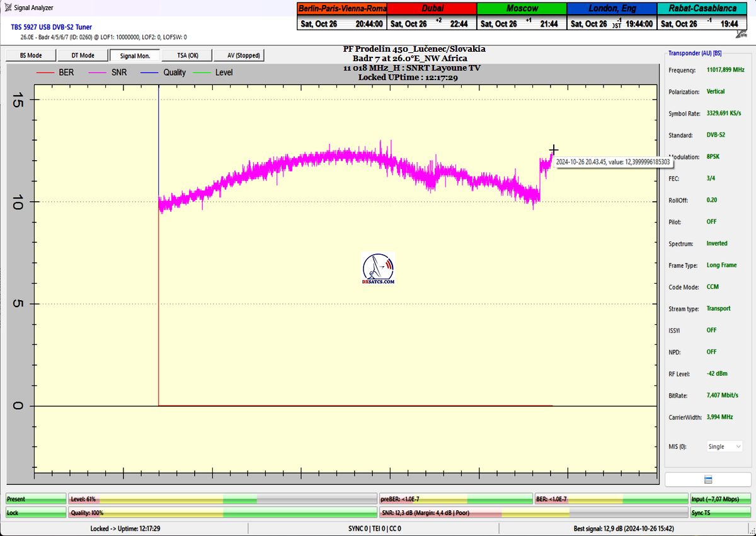
Task: Open the TSA (OK) view
Action: click(x=188, y=55)
